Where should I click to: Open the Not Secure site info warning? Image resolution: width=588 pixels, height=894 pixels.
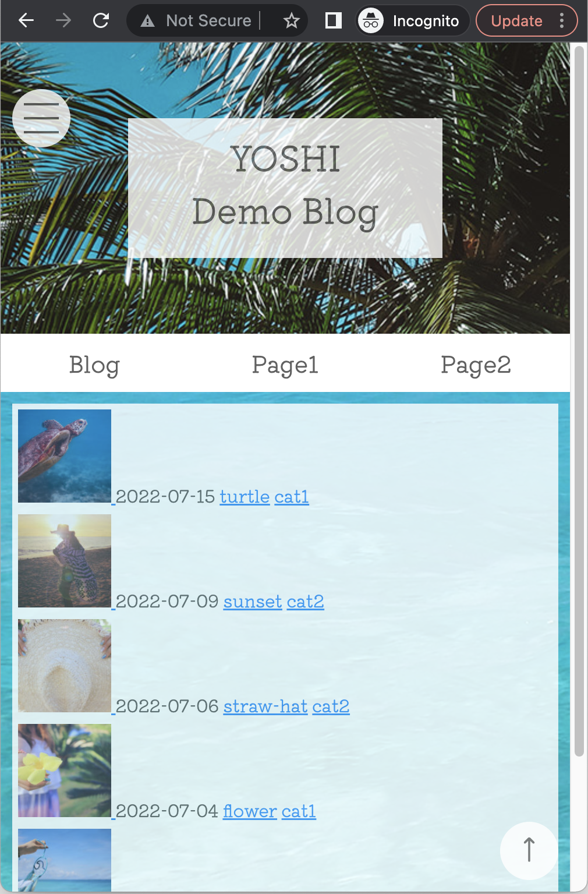[197, 21]
